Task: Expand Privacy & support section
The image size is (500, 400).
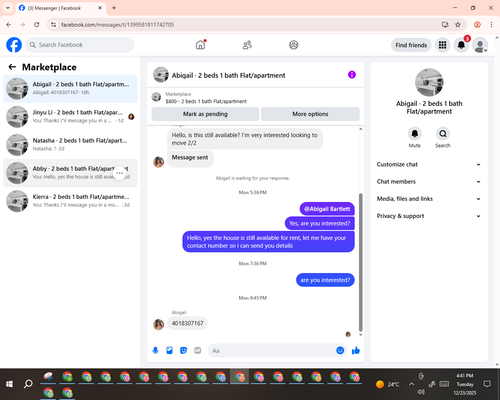Action: (429, 216)
